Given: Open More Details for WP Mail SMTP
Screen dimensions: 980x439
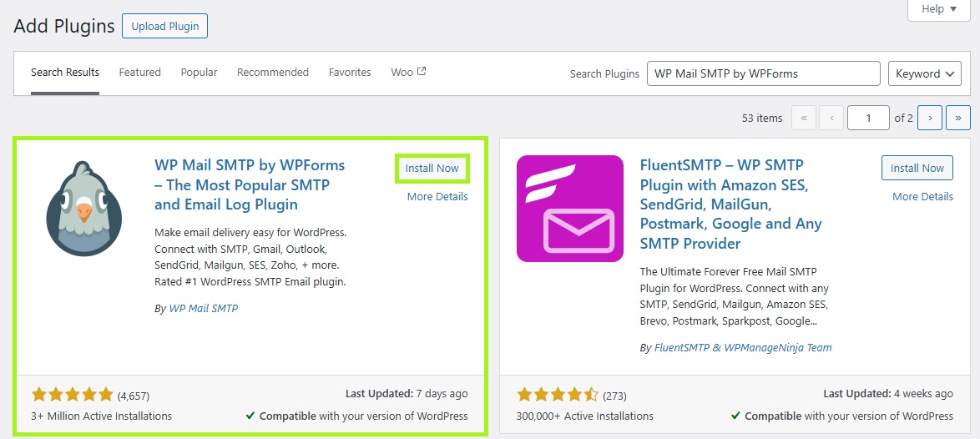Looking at the screenshot, I should tap(437, 197).
